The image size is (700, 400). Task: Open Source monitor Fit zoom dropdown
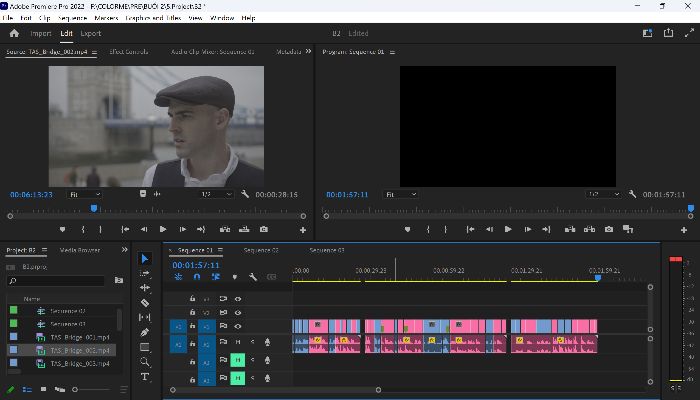(85, 195)
